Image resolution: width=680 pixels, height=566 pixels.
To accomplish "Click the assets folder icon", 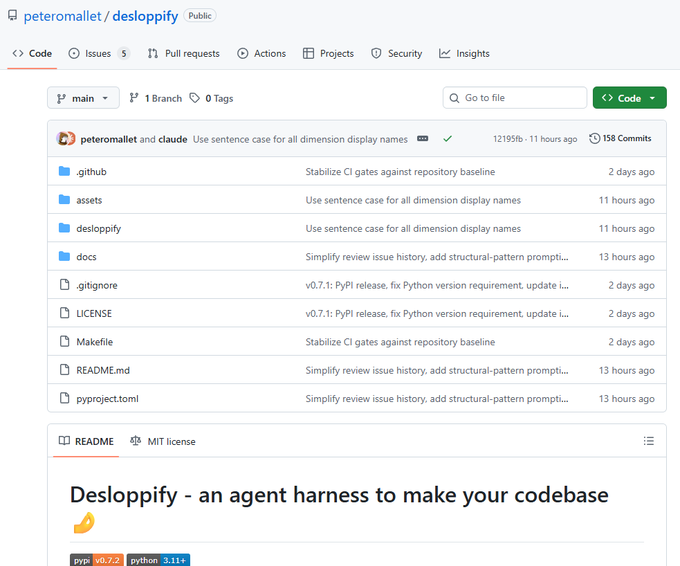I will click(x=64, y=200).
